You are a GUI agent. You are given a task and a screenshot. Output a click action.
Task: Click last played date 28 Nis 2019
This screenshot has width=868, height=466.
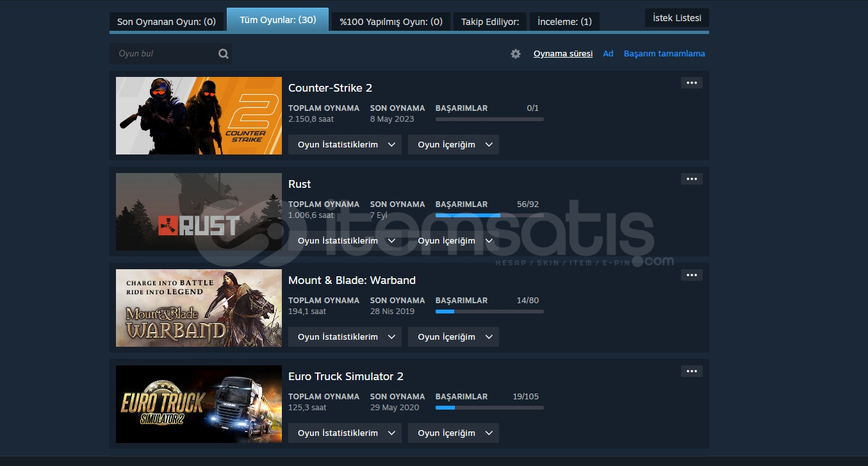coord(392,312)
